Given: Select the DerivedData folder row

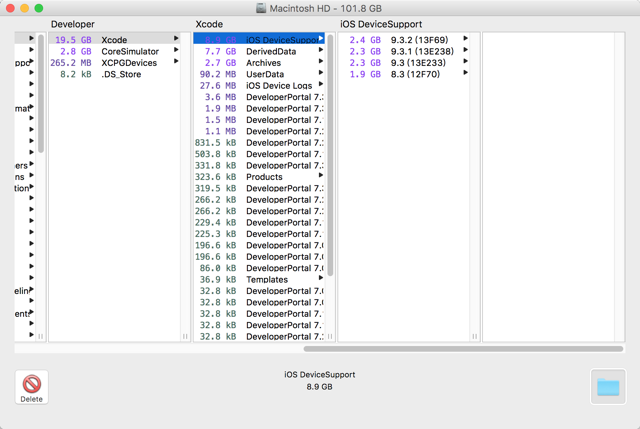Looking at the screenshot, I should pos(259,51).
